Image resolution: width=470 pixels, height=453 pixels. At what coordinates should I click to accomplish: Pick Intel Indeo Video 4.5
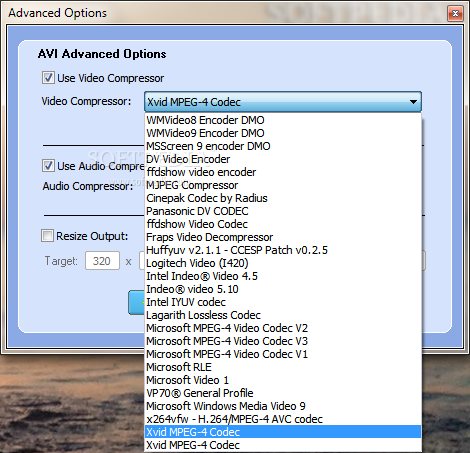pos(283,276)
